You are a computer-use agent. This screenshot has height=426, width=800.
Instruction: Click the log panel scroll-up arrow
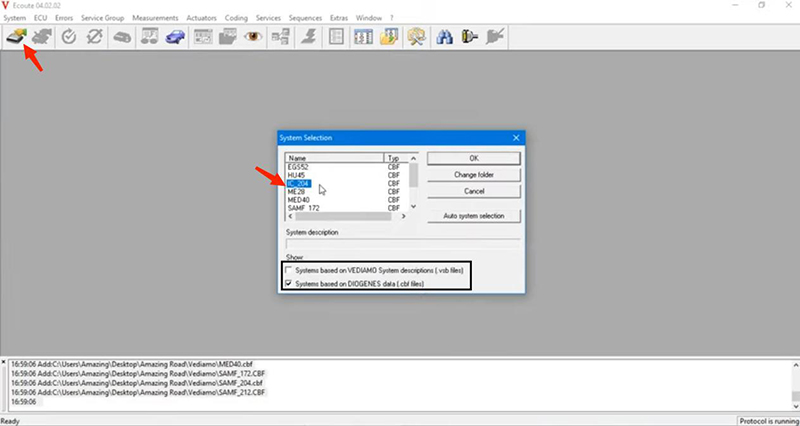[x=795, y=364]
